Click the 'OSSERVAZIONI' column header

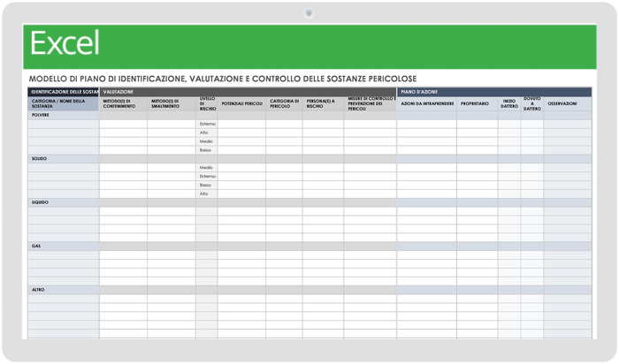click(568, 103)
